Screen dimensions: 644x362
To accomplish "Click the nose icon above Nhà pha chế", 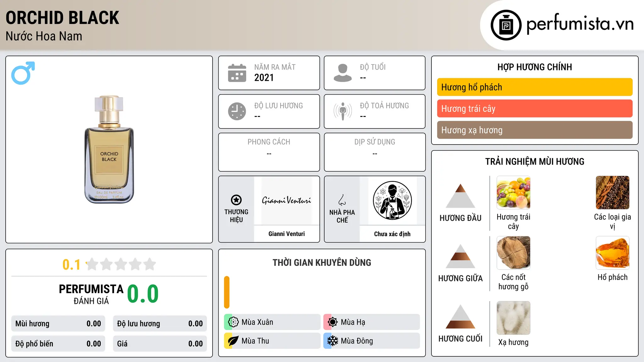I will 342,200.
